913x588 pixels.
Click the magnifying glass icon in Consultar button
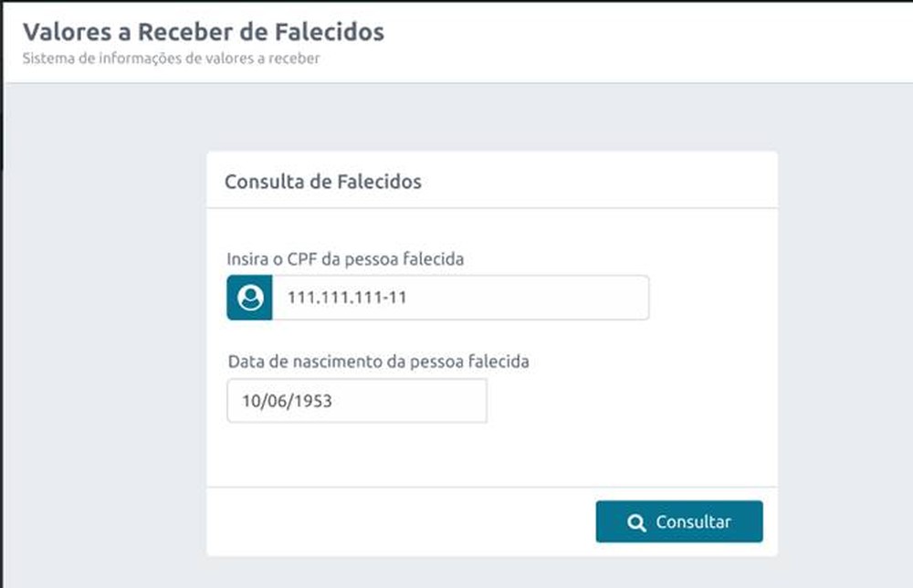coord(636,522)
